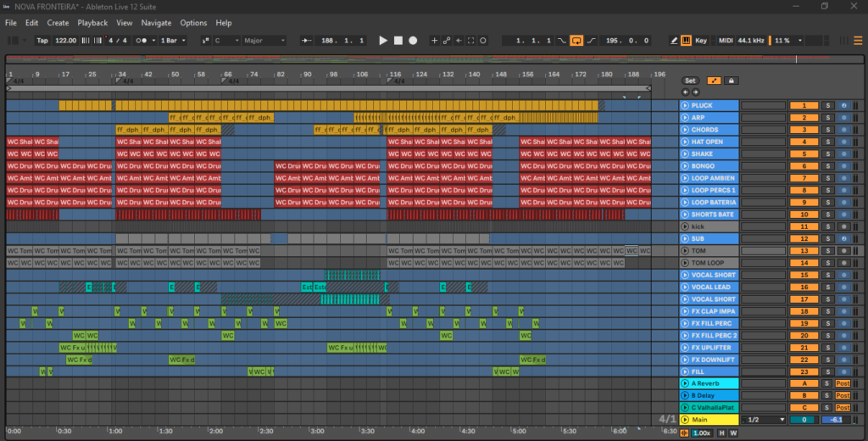Open the Playback menu

92,23
